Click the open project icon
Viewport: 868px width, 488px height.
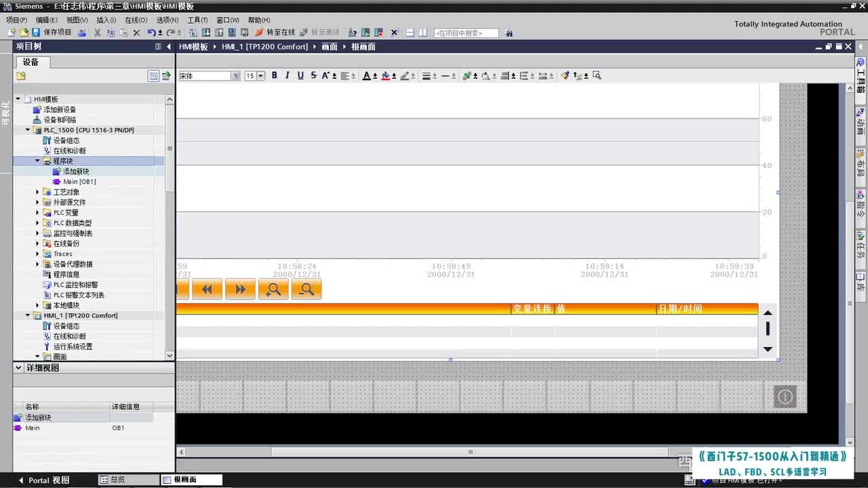(x=24, y=32)
